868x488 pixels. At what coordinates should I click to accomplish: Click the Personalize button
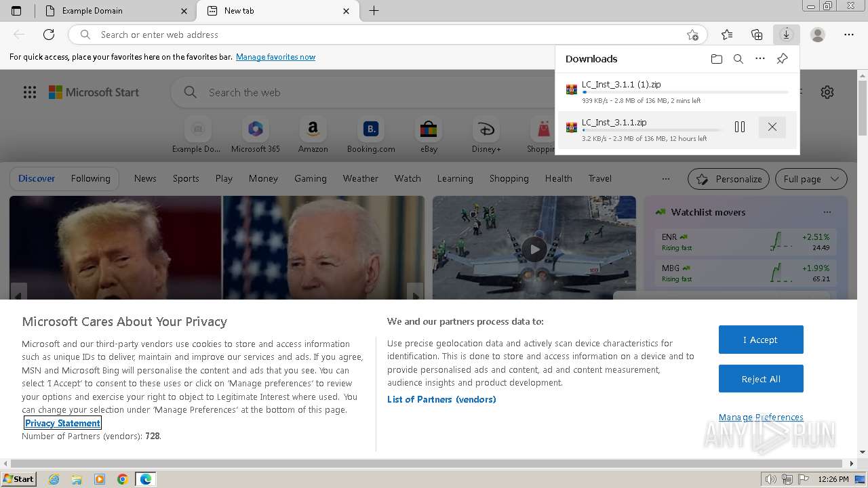[x=728, y=179]
